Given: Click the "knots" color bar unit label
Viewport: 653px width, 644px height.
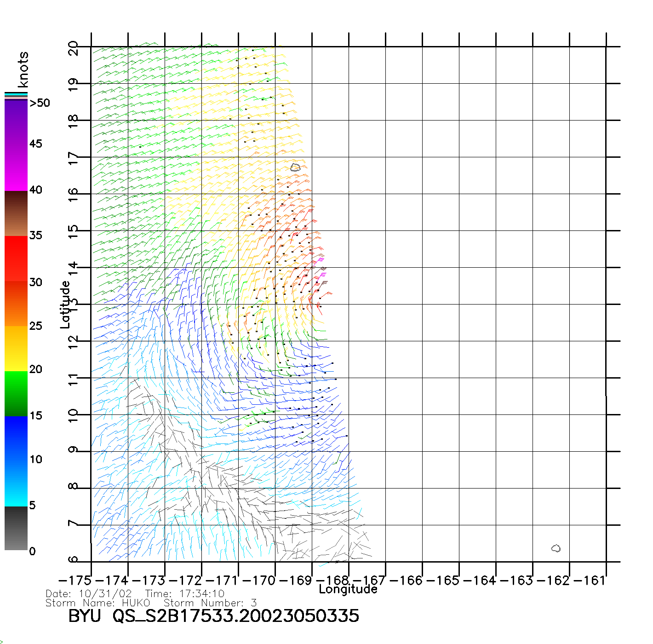Looking at the screenshot, I should (23, 69).
